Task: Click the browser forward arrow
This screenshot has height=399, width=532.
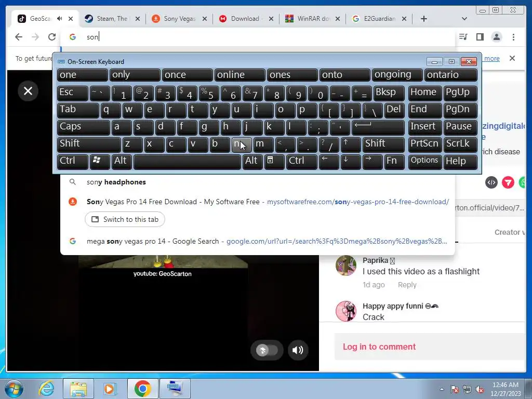Action: (35, 37)
